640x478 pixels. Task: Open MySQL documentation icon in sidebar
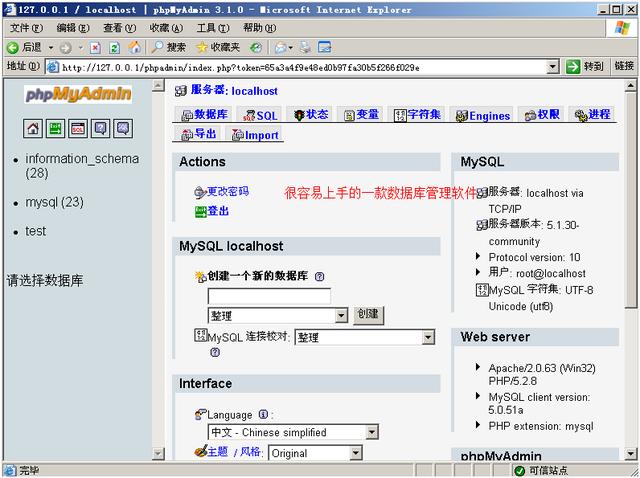coord(123,129)
